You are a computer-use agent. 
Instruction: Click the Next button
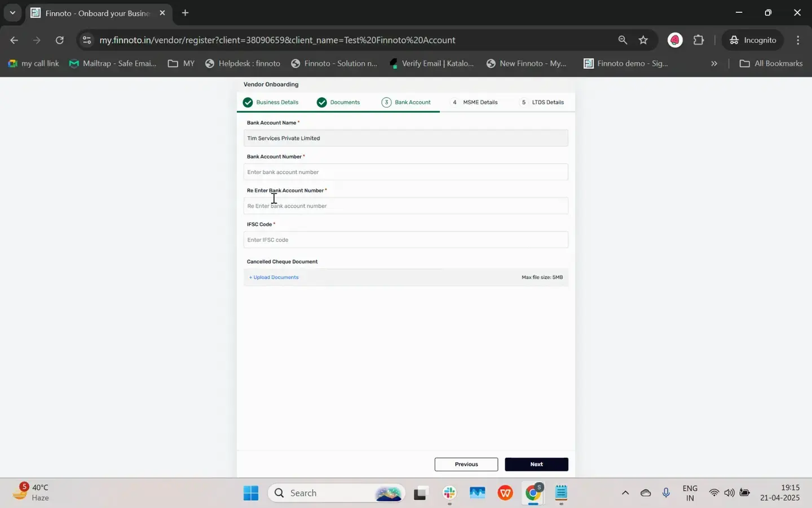(x=536, y=464)
